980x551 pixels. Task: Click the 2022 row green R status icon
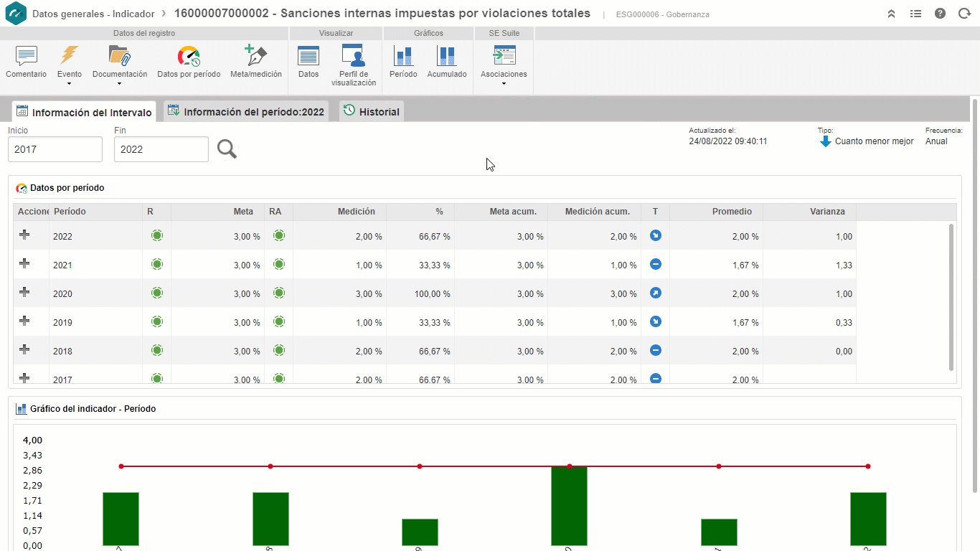pyautogui.click(x=157, y=235)
